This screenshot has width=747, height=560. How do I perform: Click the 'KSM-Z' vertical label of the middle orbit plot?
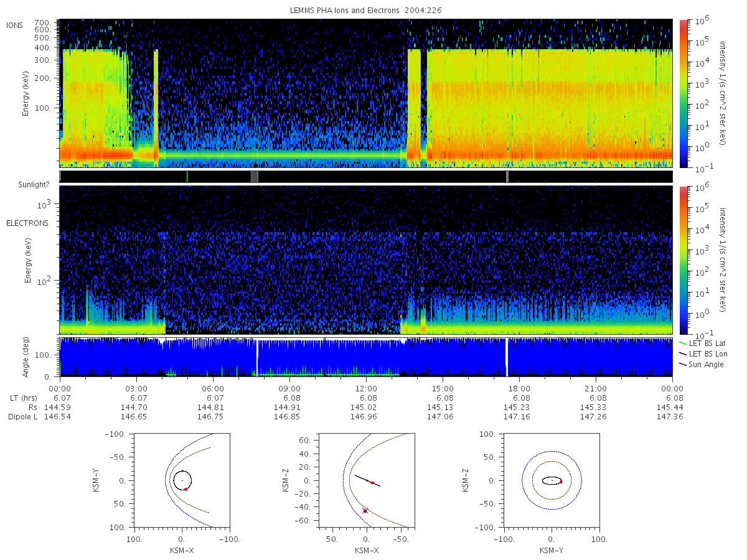pyautogui.click(x=286, y=480)
